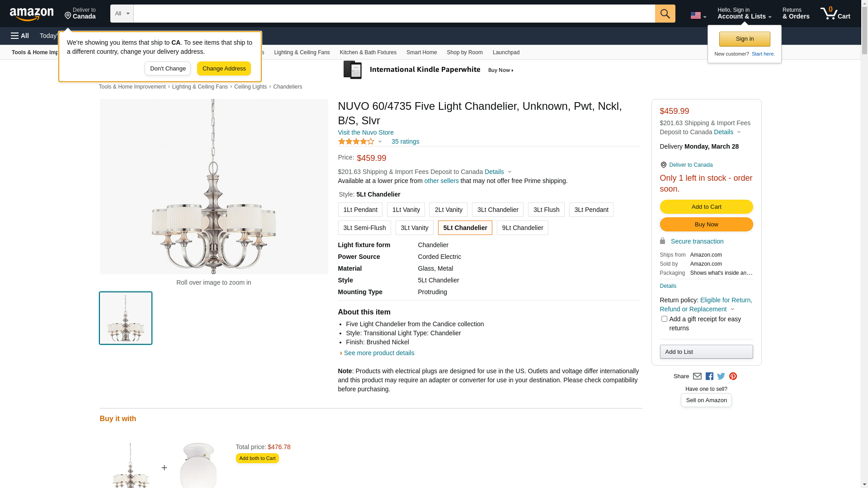868x488 pixels.
Task: Select the 9Lt Chandelier style
Action: click(522, 228)
